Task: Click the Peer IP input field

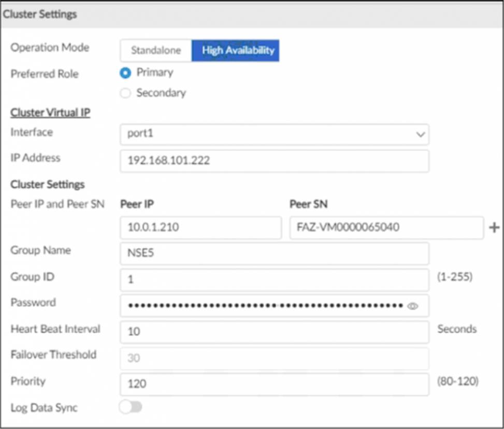Action: [200, 227]
